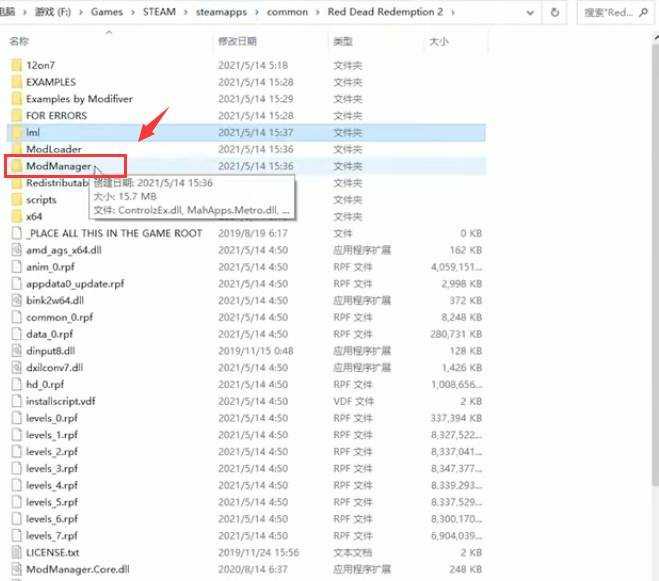Screen dimensions: 659x581
Task: Select the lml folder icon
Action: [x=16, y=132]
